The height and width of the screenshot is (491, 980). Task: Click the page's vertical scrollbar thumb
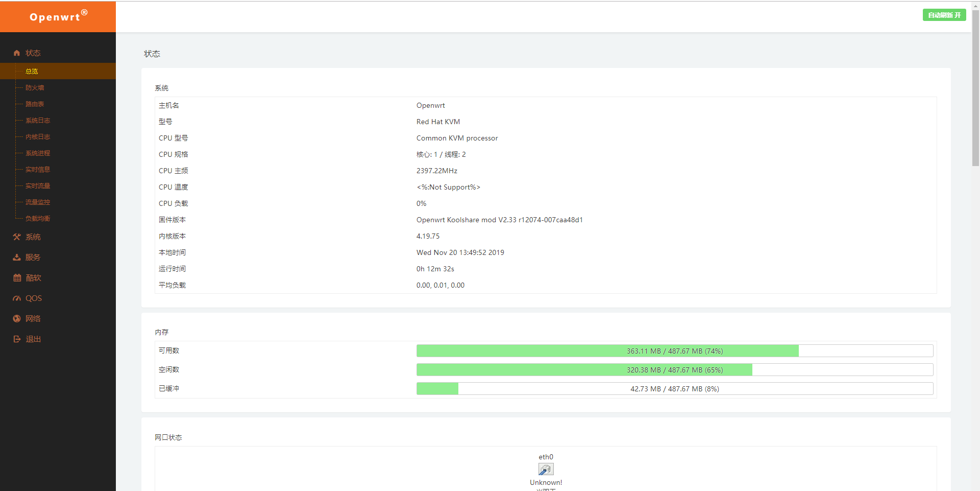pyautogui.click(x=975, y=87)
